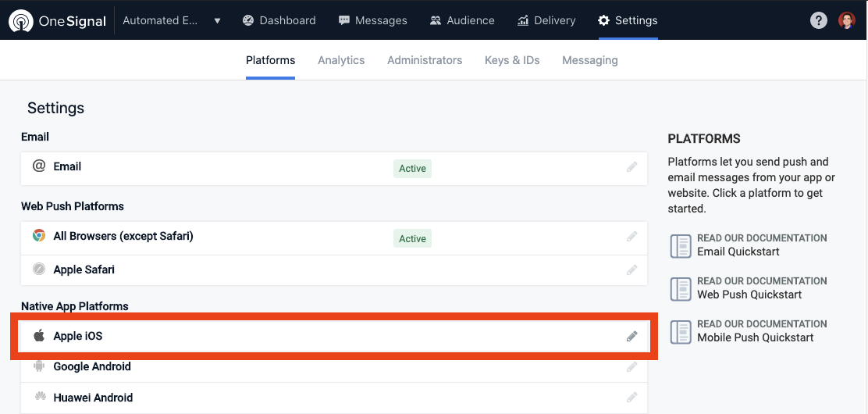This screenshot has width=868, height=414.
Task: Click the Dashboard gauge icon
Action: point(248,20)
